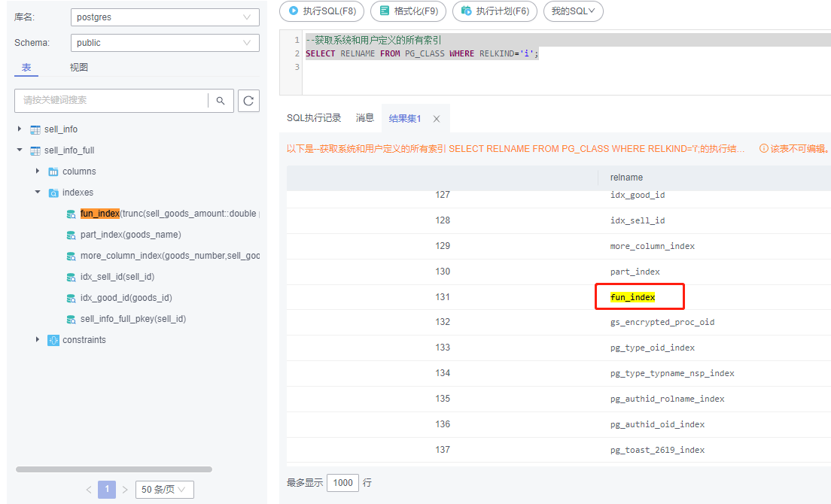Open the Schema dropdown showing public
The width and height of the screenshot is (831, 504).
coord(165,43)
